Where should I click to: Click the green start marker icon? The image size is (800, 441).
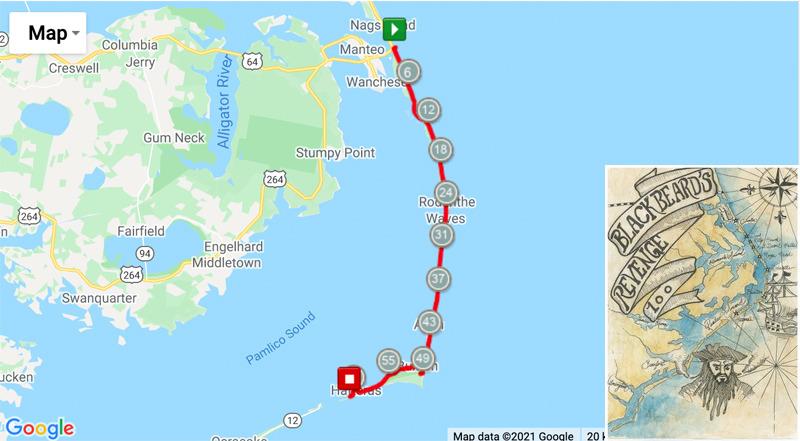pos(394,30)
